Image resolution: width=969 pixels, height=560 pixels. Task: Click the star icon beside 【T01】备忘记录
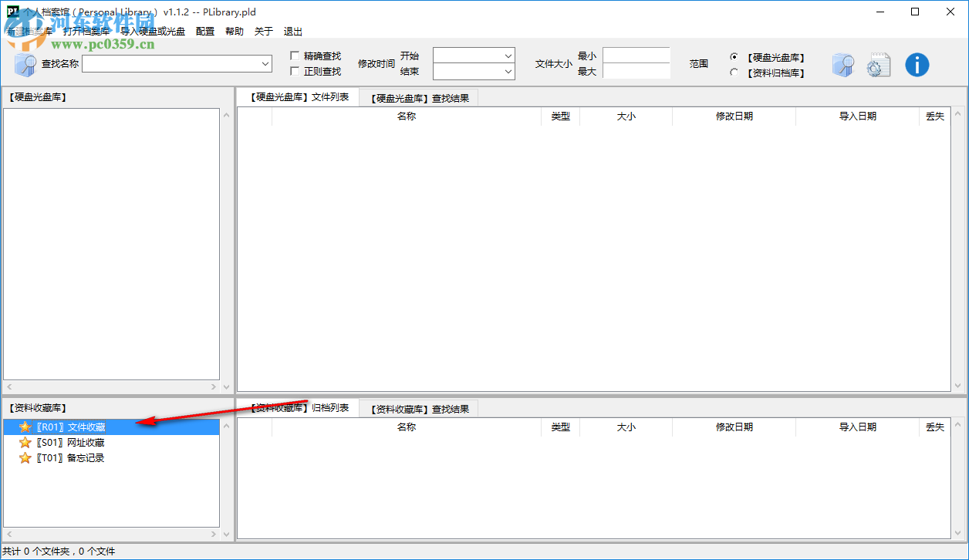click(x=25, y=457)
